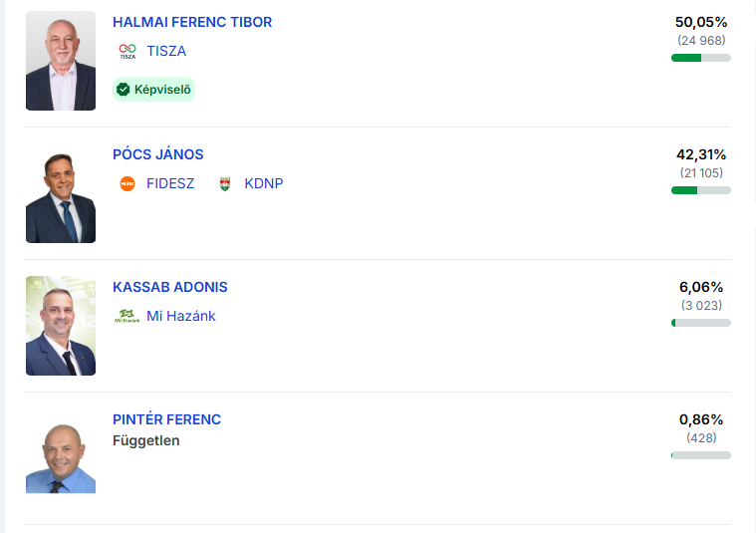The width and height of the screenshot is (756, 533).
Task: Click the Mi Hazánk party name
Action: point(181,316)
